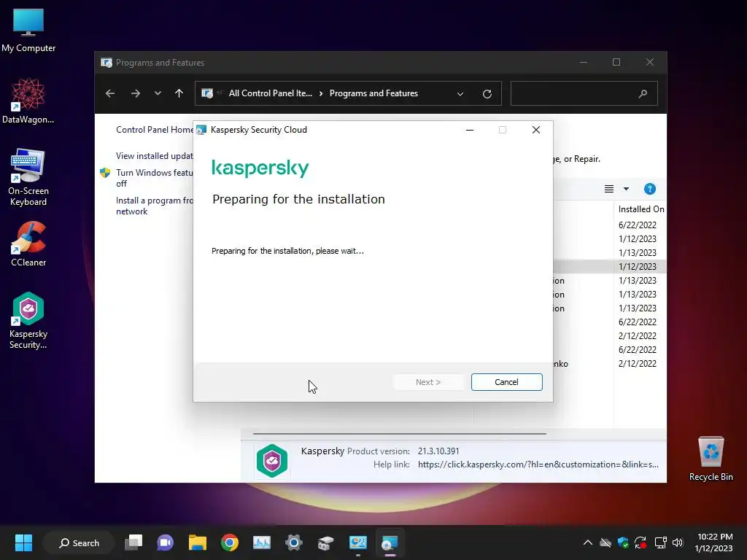Click product version 21.3.10.391 text

[438, 451]
